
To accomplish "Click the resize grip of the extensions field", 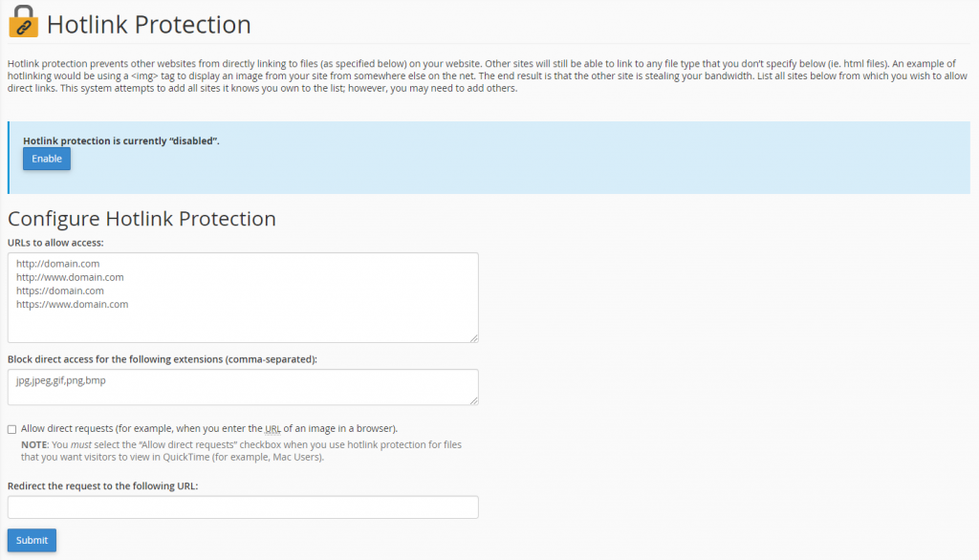I will [x=473, y=398].
